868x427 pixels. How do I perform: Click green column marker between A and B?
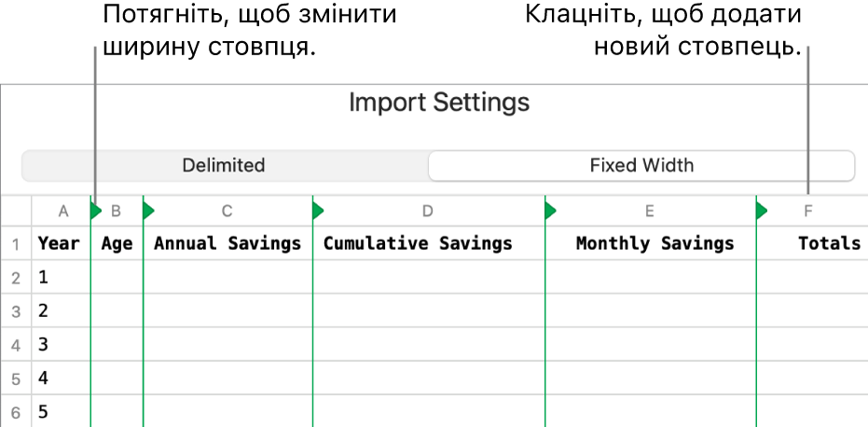tap(95, 212)
